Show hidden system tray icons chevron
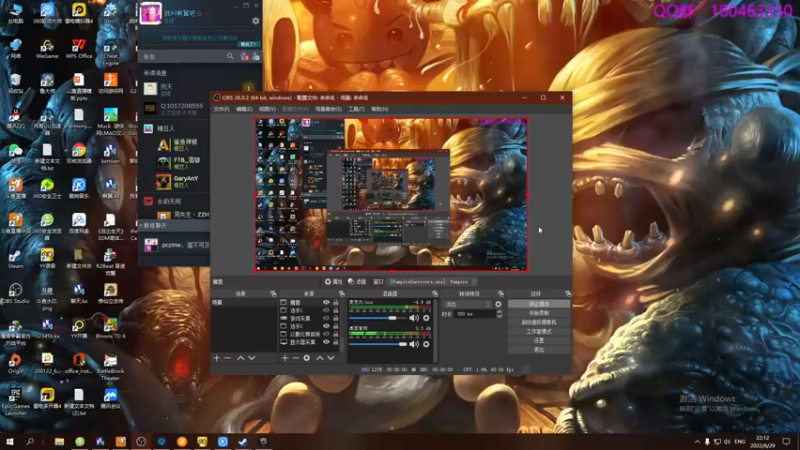This screenshot has width=800, height=450. point(697,441)
